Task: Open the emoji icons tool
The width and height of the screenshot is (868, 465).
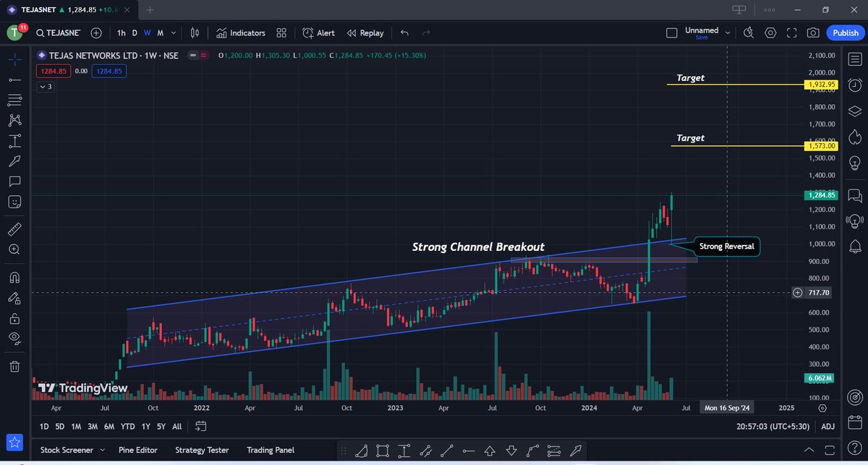Action: pyautogui.click(x=14, y=201)
